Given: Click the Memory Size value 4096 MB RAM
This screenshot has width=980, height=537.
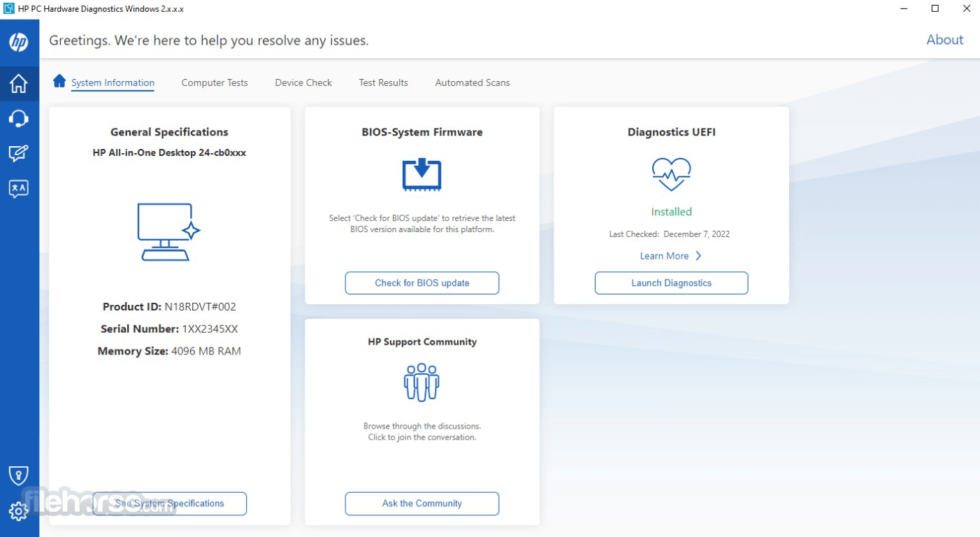Looking at the screenshot, I should pyautogui.click(x=206, y=351).
